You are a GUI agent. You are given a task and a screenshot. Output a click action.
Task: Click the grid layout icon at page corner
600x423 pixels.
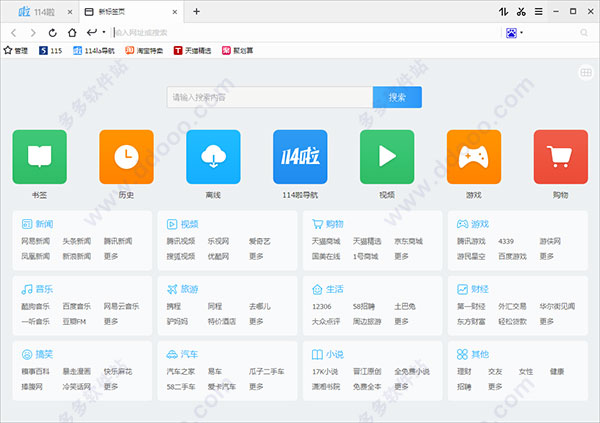click(586, 72)
